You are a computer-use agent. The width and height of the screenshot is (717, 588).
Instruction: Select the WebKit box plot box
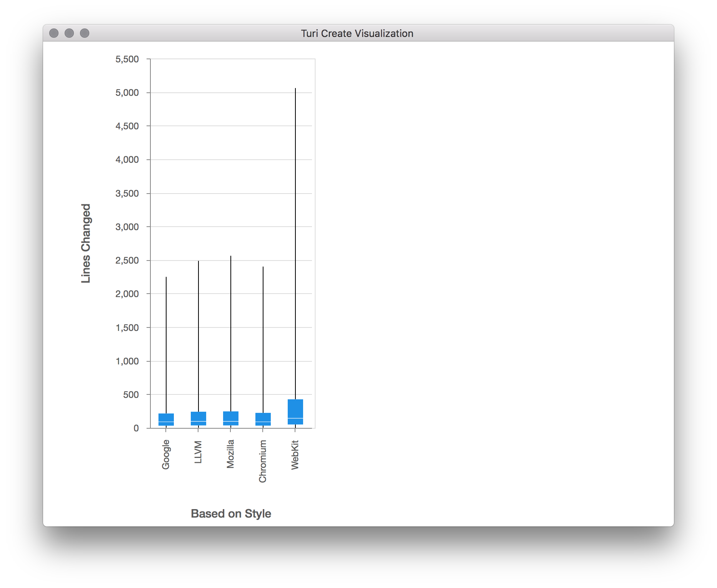tap(295, 412)
